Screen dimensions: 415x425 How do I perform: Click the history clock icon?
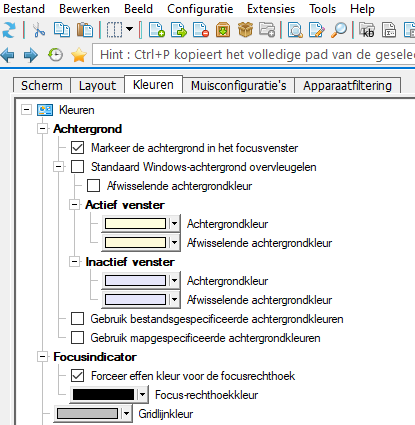click(55, 55)
